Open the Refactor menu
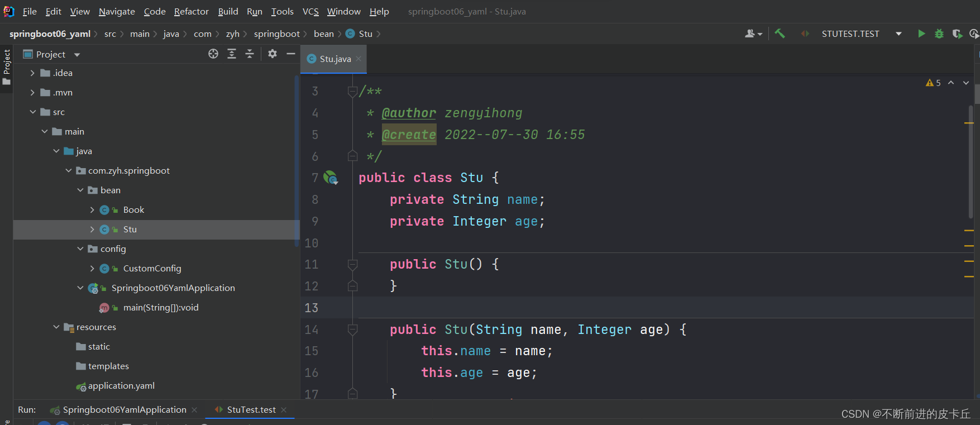Screen dimensions: 980x425 191,11
